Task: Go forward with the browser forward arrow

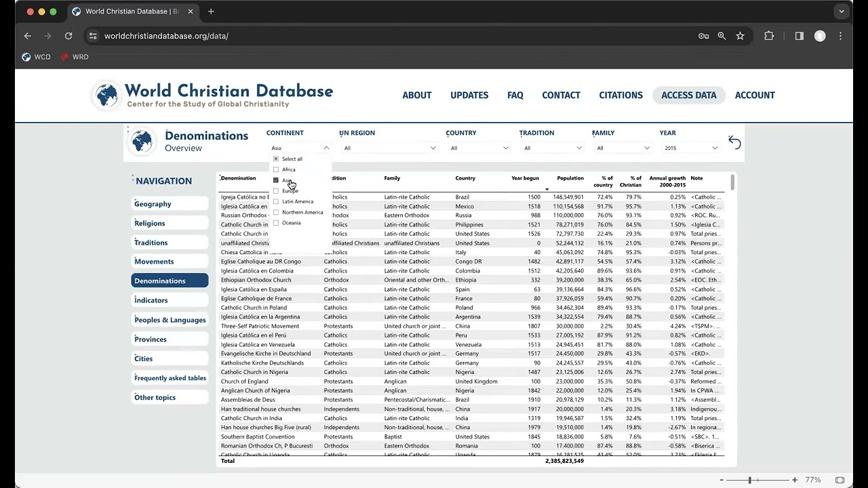Action: [x=47, y=36]
